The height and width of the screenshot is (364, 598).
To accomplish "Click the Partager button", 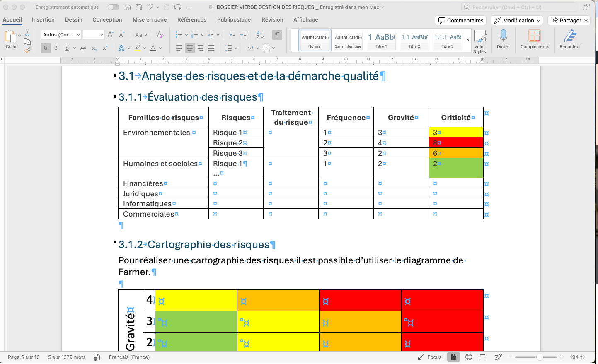I will [569, 20].
